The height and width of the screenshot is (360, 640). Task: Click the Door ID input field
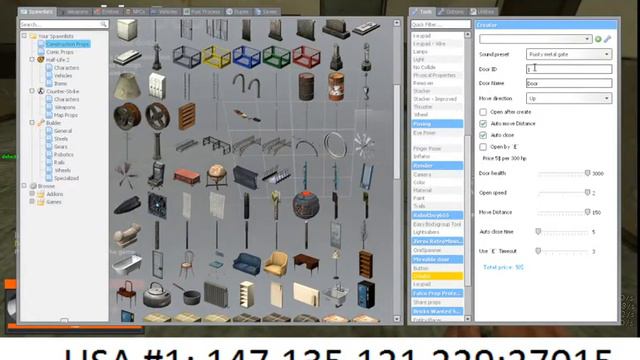569,69
